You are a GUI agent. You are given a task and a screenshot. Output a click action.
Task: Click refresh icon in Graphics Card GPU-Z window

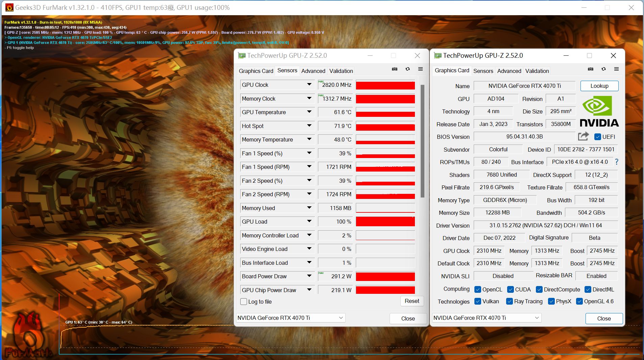click(603, 69)
